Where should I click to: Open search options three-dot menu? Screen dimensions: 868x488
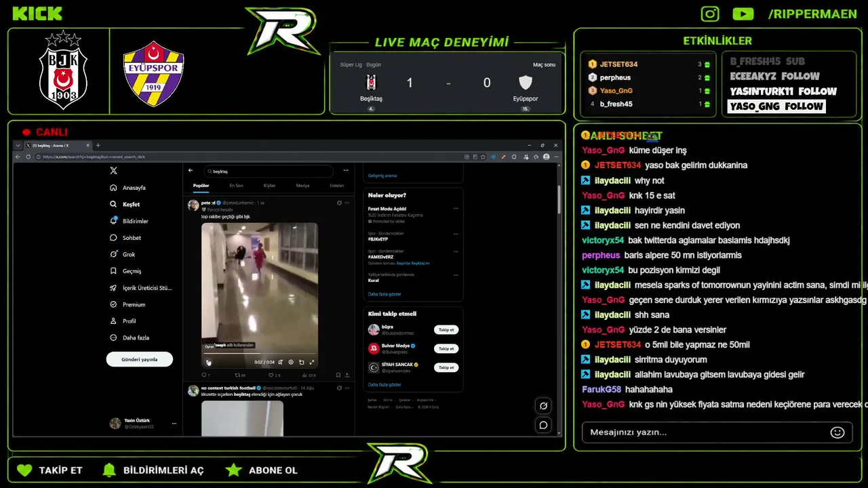click(346, 171)
